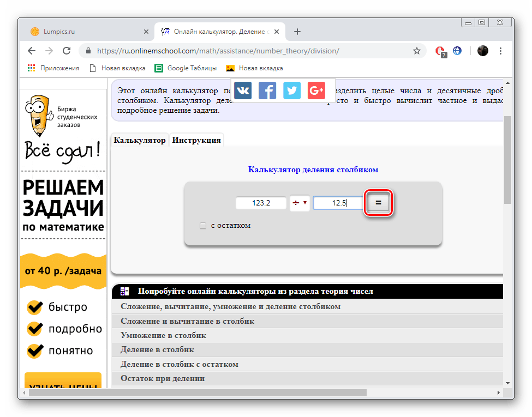Share page via Google Plus icon
532x417 pixels.
click(x=316, y=90)
